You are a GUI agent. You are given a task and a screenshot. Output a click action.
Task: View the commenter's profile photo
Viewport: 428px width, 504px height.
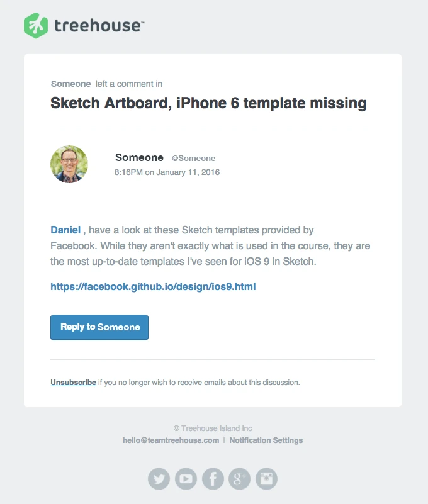[69, 164]
